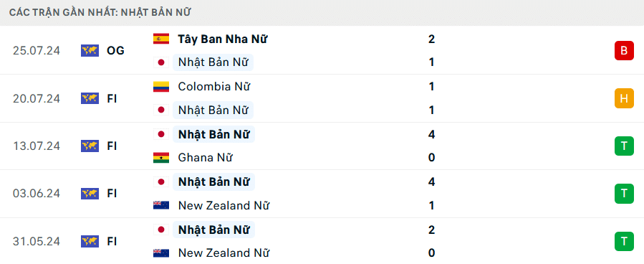Click the Các trận gần nhất header

100,12
